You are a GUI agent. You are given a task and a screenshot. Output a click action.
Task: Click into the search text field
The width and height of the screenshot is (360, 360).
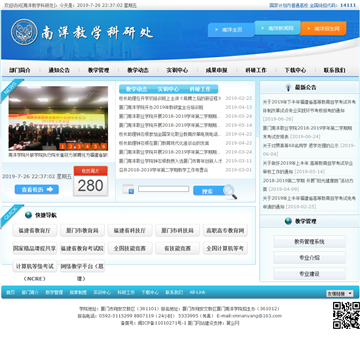(164, 189)
